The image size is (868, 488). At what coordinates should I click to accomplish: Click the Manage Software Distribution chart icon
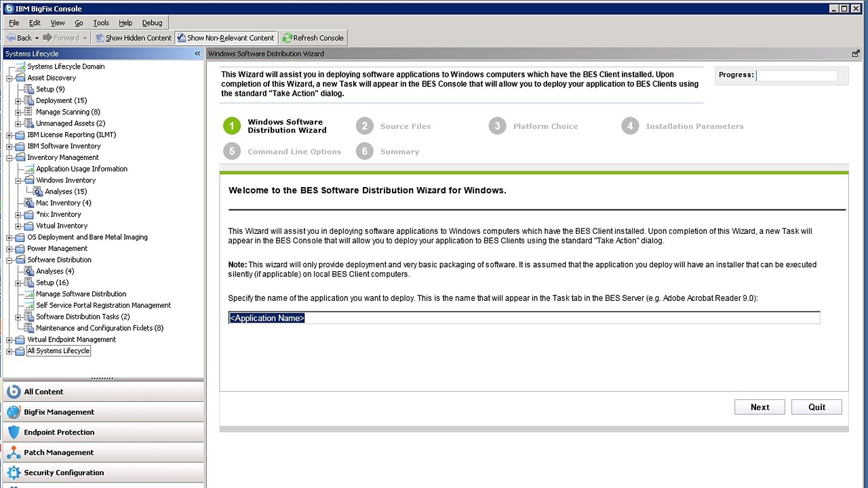[x=29, y=294]
